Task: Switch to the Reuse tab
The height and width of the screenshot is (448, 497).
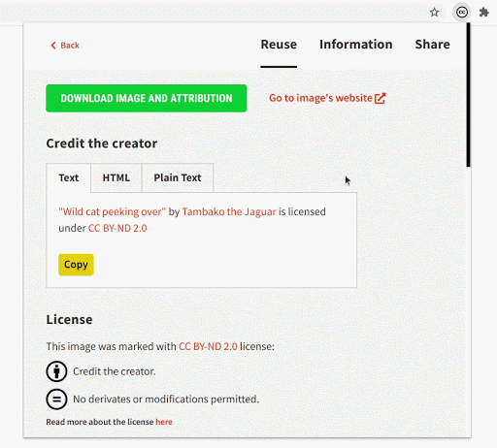Action: pyautogui.click(x=279, y=45)
